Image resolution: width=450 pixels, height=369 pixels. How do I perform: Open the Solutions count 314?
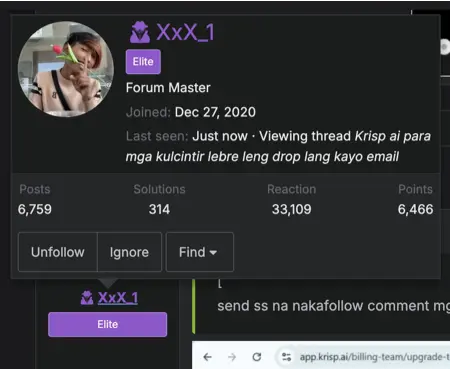159,209
